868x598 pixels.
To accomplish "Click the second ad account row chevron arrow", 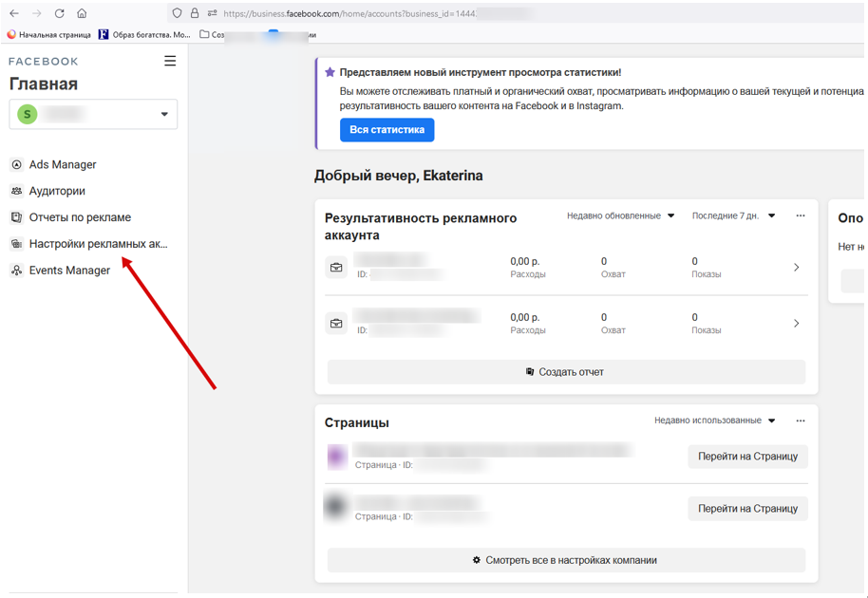I will tap(796, 324).
